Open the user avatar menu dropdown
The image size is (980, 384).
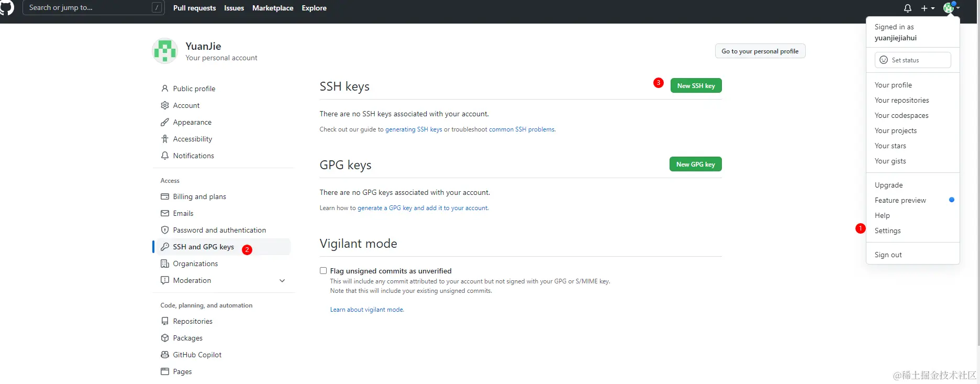pyautogui.click(x=951, y=8)
